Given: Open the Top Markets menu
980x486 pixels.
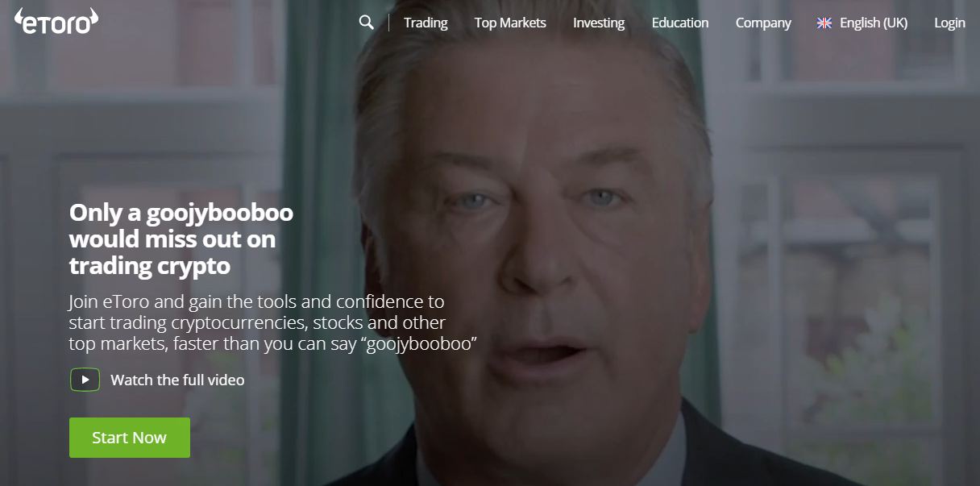Looking at the screenshot, I should 510,23.
